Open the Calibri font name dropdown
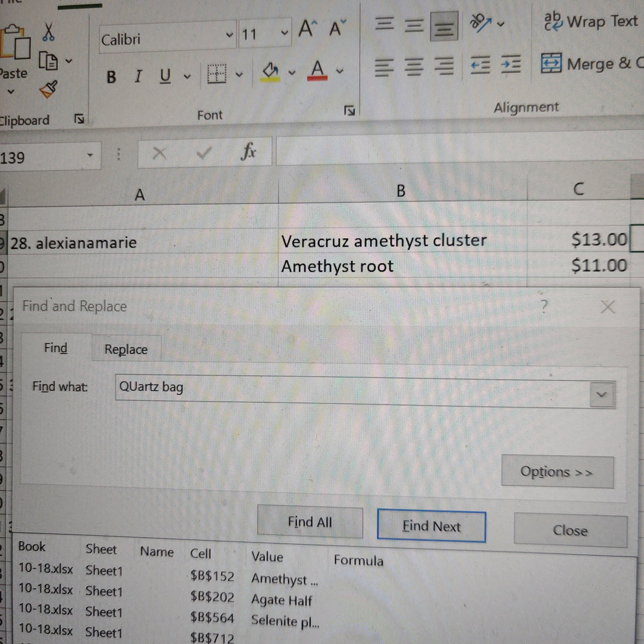644x644 pixels. [229, 35]
